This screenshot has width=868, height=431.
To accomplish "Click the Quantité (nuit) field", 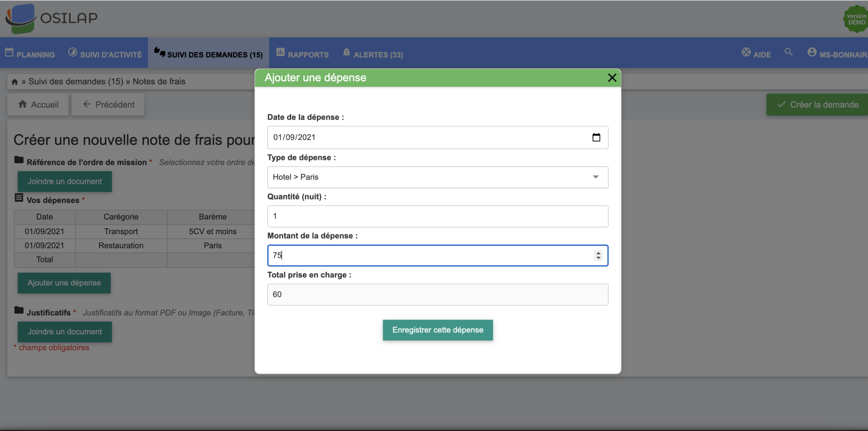I will coord(438,216).
